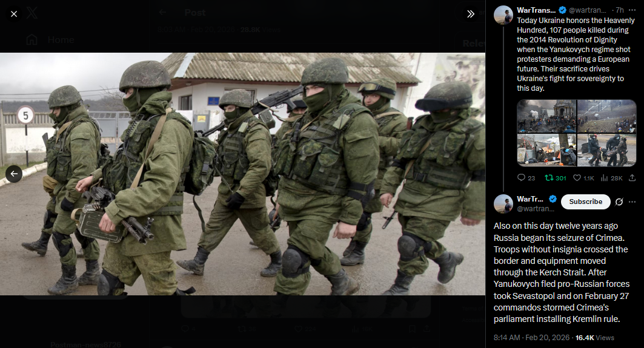This screenshot has height=348, width=644.
Task: Reply to the Heavenly Hundred post
Action: [526, 178]
